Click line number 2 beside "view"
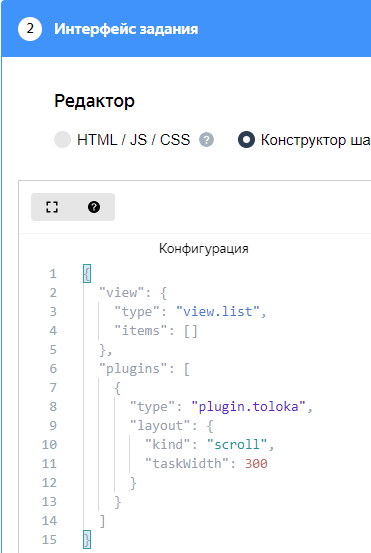Screen dimensions: 371x553 (x=53, y=293)
